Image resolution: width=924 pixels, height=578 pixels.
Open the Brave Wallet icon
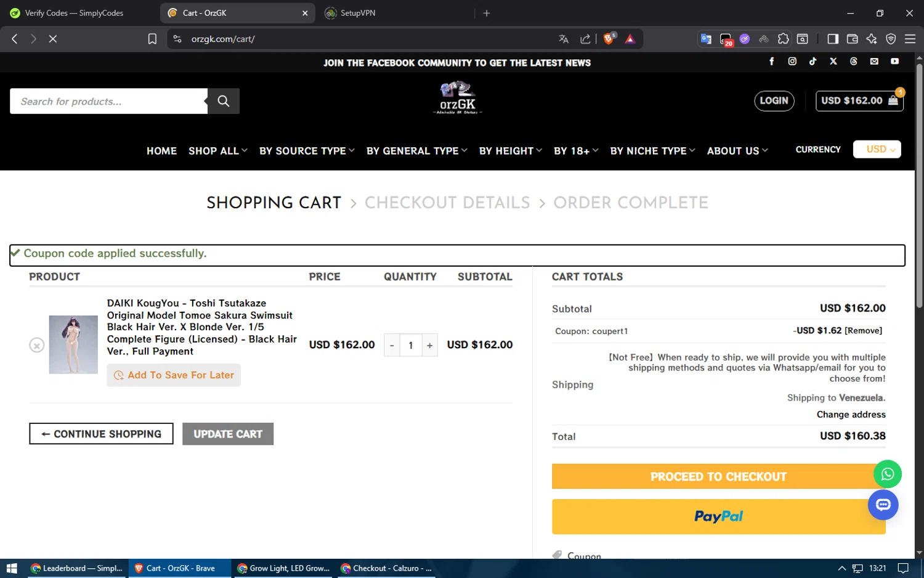(853, 39)
